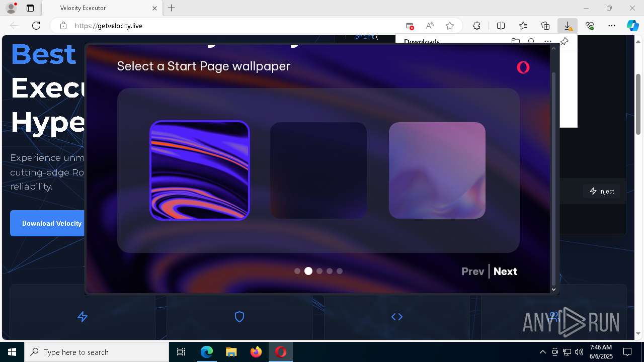Click the installer scrollbar down arrow
Image resolution: width=644 pixels, height=362 pixels.
(554, 289)
